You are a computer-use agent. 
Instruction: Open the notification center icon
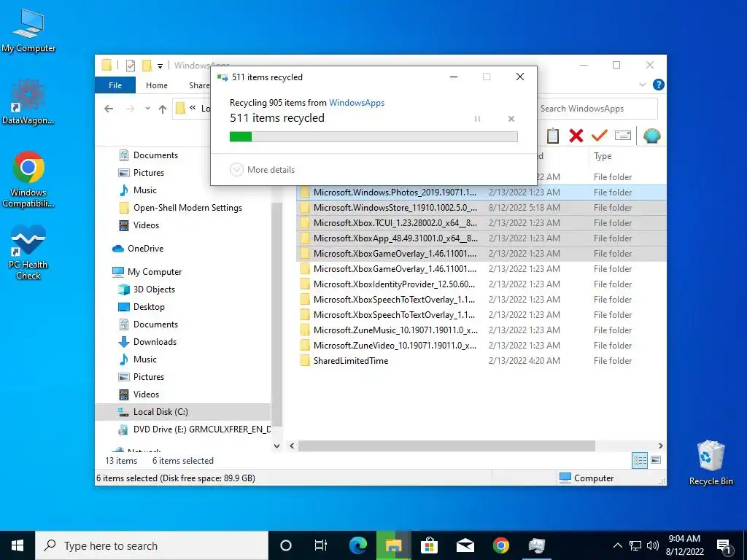tap(724, 545)
